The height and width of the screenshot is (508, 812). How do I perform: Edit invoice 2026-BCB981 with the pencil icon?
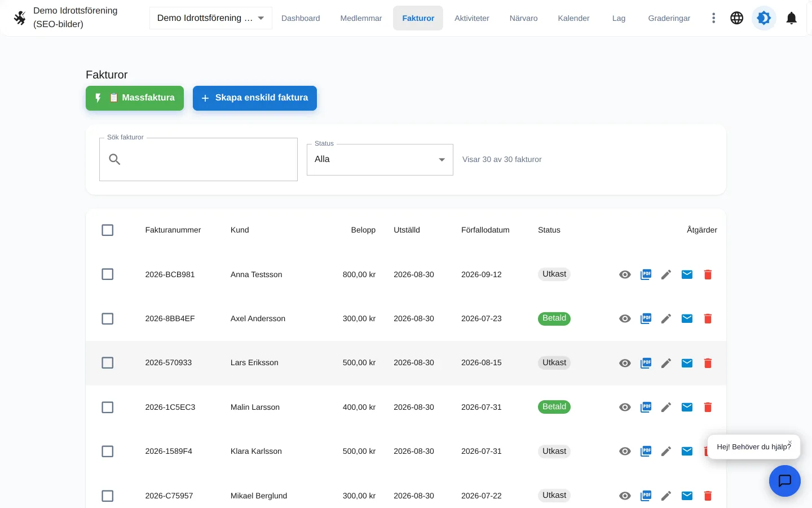pyautogui.click(x=667, y=275)
